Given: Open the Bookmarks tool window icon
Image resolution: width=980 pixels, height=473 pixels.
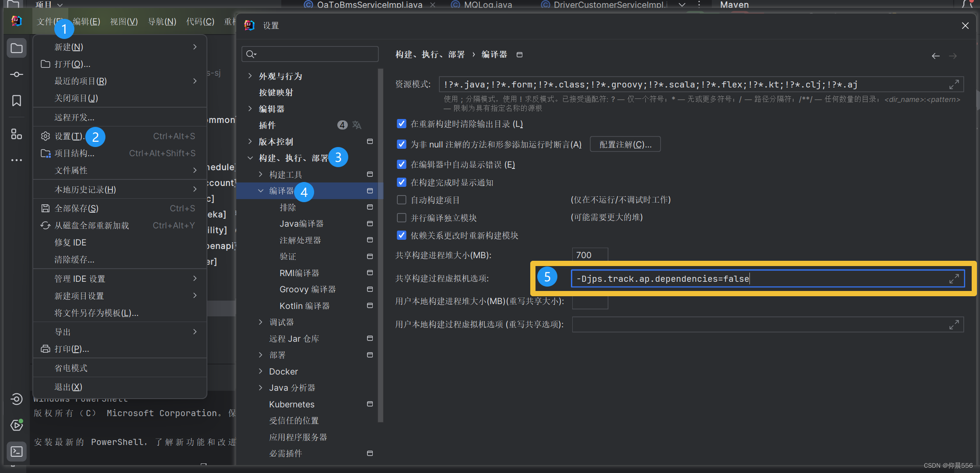Looking at the screenshot, I should pyautogui.click(x=17, y=101).
